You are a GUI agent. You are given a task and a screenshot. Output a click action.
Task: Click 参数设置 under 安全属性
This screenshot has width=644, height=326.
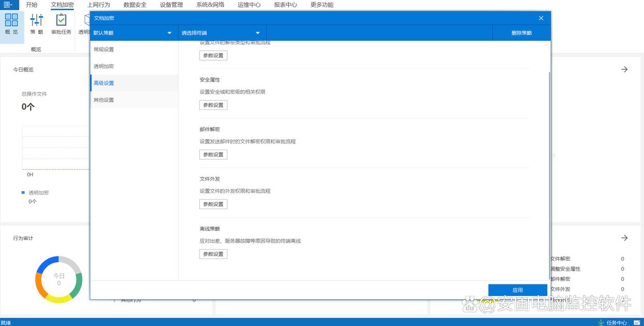[x=213, y=105]
